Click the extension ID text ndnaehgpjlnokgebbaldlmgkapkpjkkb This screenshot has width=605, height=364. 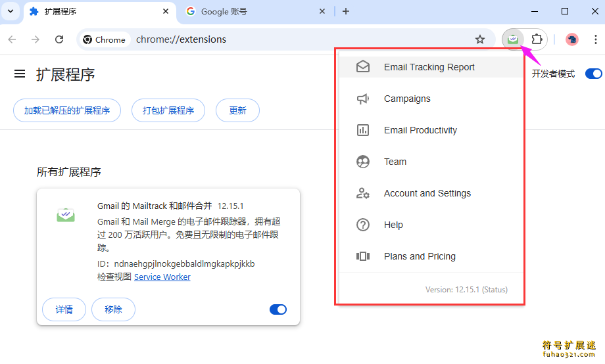point(184,263)
